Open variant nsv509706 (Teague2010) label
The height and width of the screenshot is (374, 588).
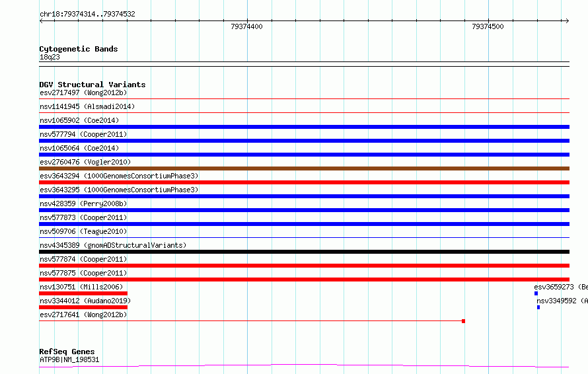[83, 231]
